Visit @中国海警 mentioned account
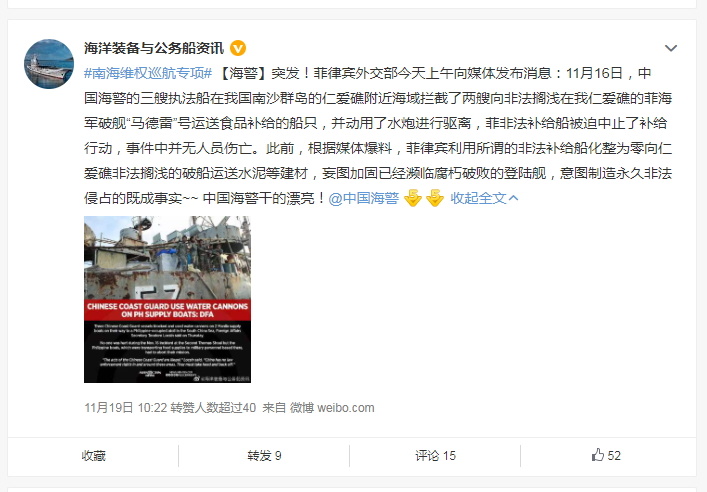The image size is (707, 492). [x=364, y=198]
